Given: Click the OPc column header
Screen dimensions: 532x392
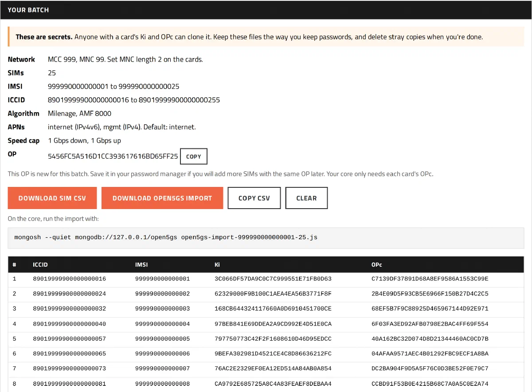Looking at the screenshot, I should coord(377,265).
